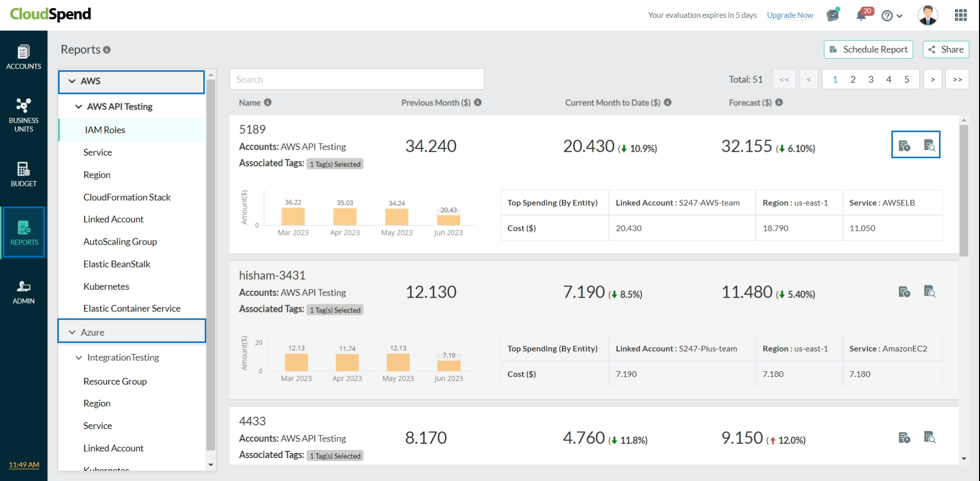This screenshot has height=481, width=980.
Task: Open the apps grid launcher
Action: point(961,15)
